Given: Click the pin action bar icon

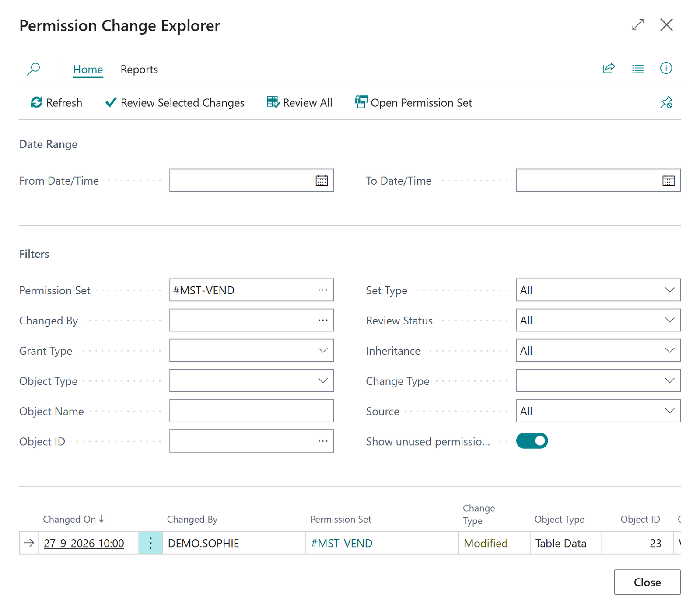Looking at the screenshot, I should (666, 102).
